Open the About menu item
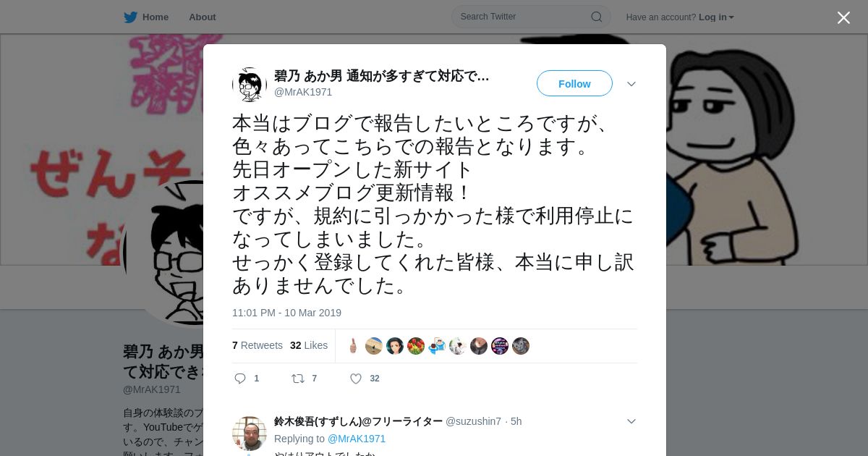The image size is (868, 456). click(x=203, y=17)
